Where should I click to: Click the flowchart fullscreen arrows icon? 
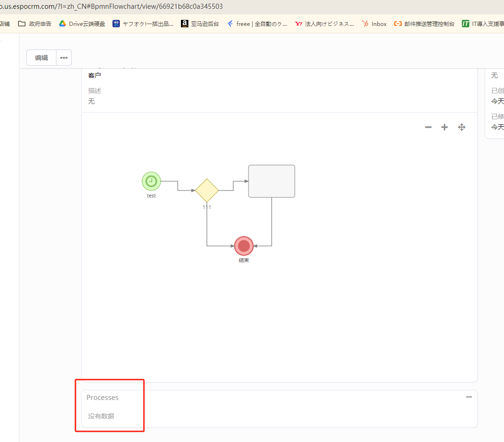click(461, 127)
